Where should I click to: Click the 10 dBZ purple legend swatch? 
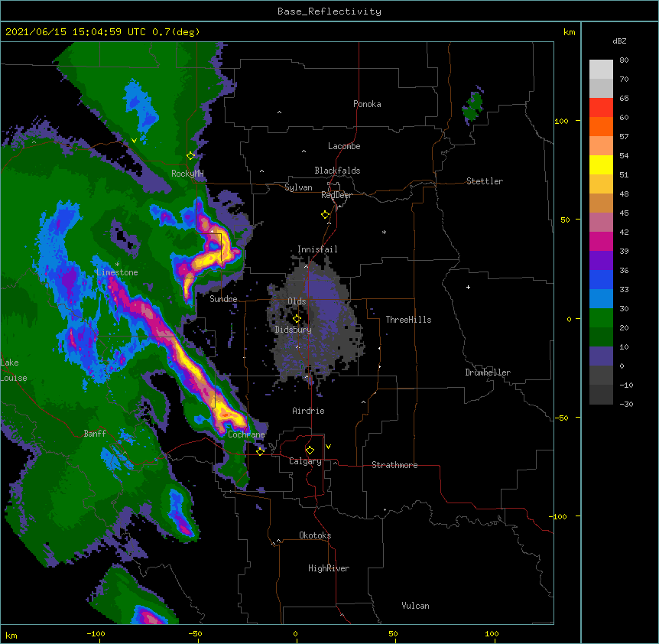(x=601, y=356)
